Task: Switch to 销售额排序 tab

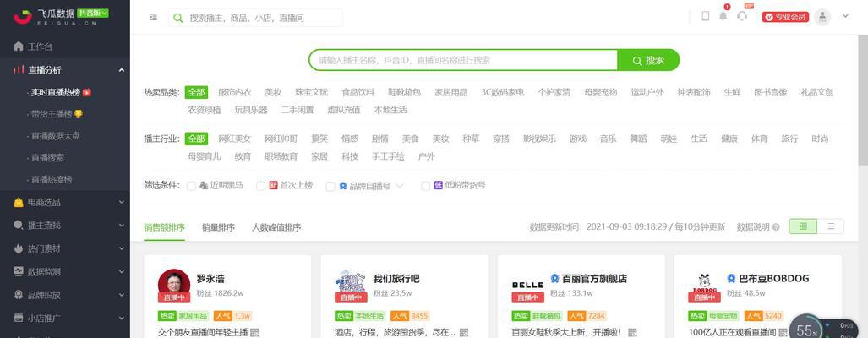Action: (x=165, y=227)
